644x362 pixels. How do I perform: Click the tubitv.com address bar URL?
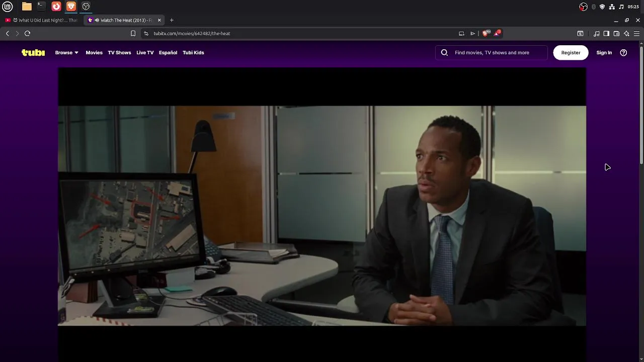[192, 33]
